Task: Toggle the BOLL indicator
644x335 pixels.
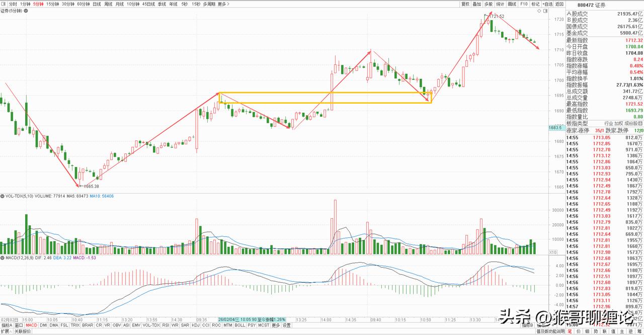Action: point(240,325)
